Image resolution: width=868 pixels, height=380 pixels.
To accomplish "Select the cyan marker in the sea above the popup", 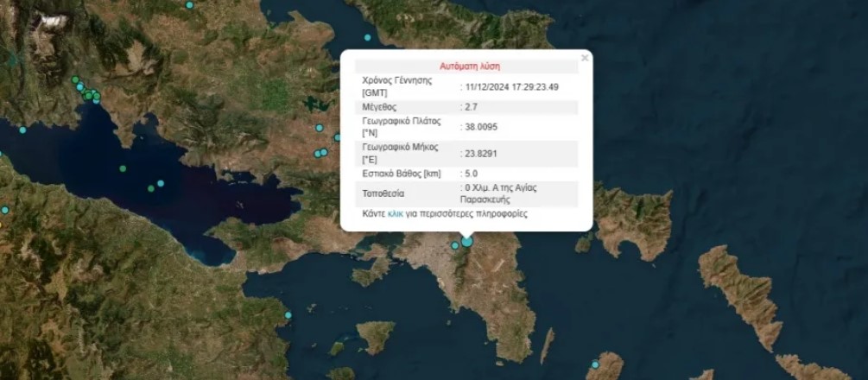I will pyautogui.click(x=368, y=37).
